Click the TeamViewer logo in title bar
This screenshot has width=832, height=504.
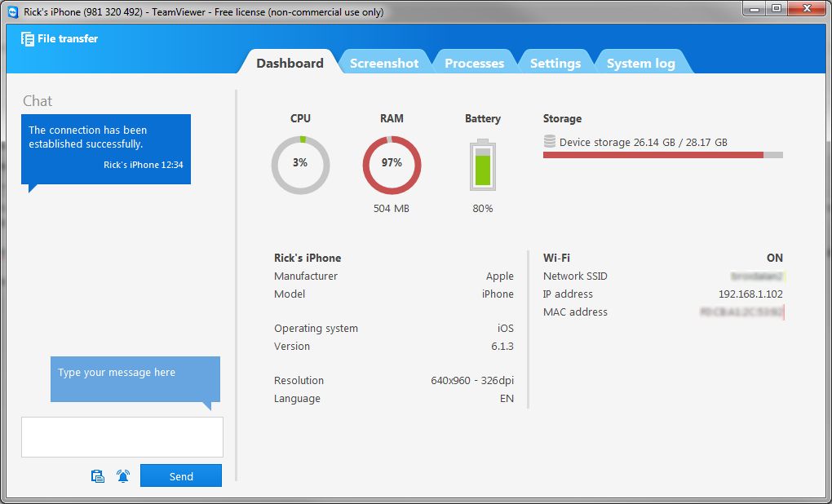pos(13,11)
